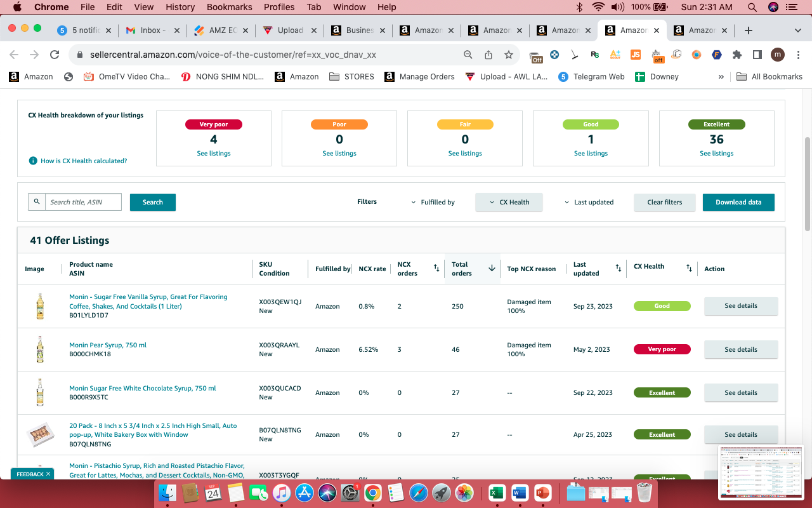
Task: Open the AMZScout extension icon
Action: [x=615, y=55]
